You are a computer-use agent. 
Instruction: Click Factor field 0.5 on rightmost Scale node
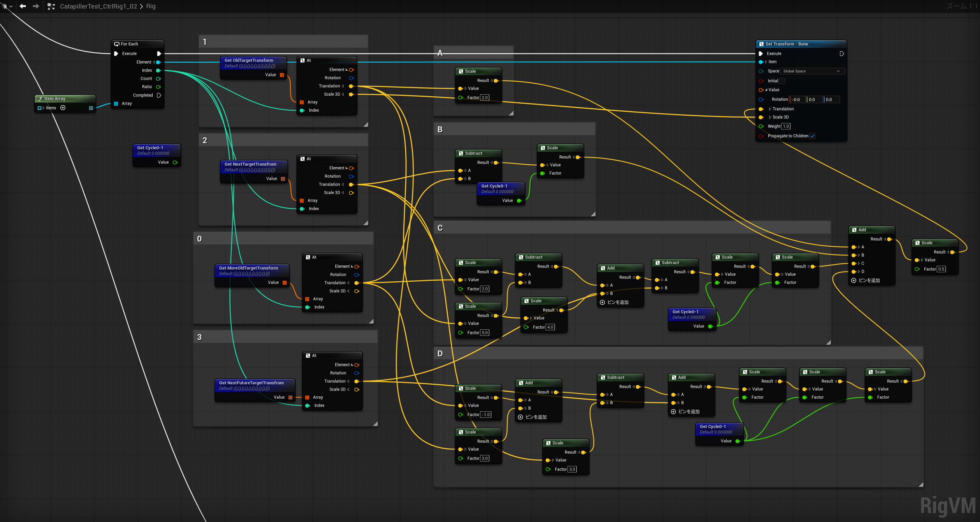[x=941, y=269]
